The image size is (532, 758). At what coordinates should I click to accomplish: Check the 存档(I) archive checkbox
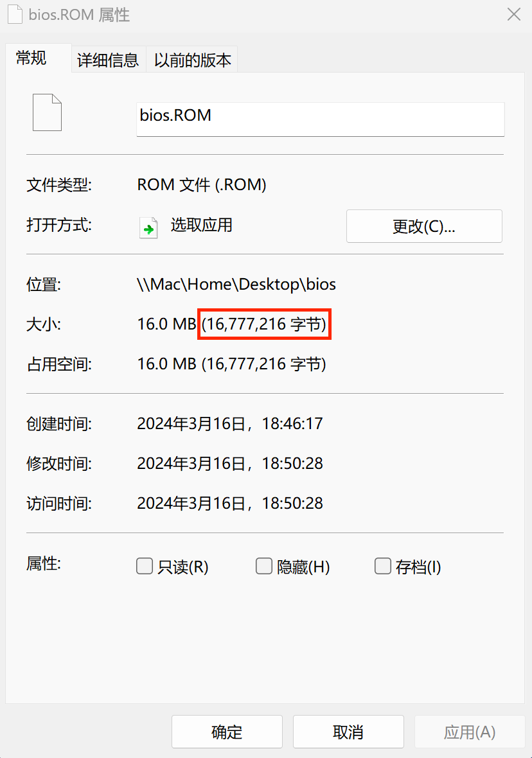[382, 566]
